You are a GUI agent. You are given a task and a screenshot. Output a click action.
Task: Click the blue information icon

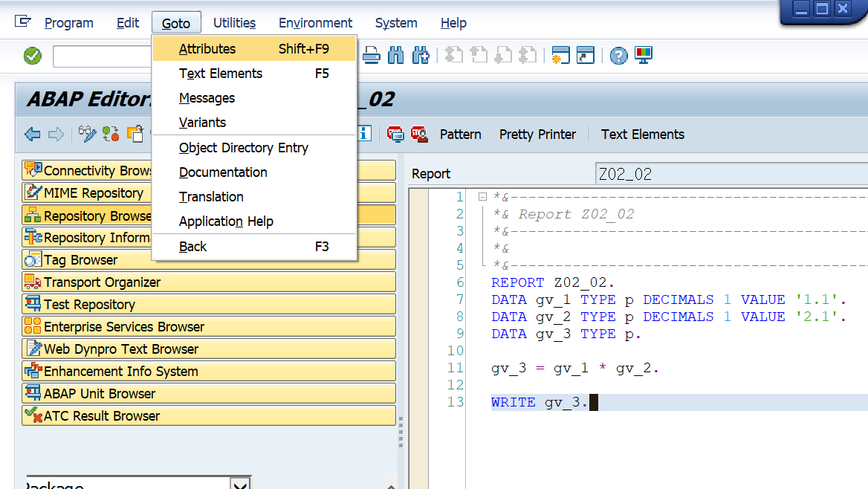point(364,134)
